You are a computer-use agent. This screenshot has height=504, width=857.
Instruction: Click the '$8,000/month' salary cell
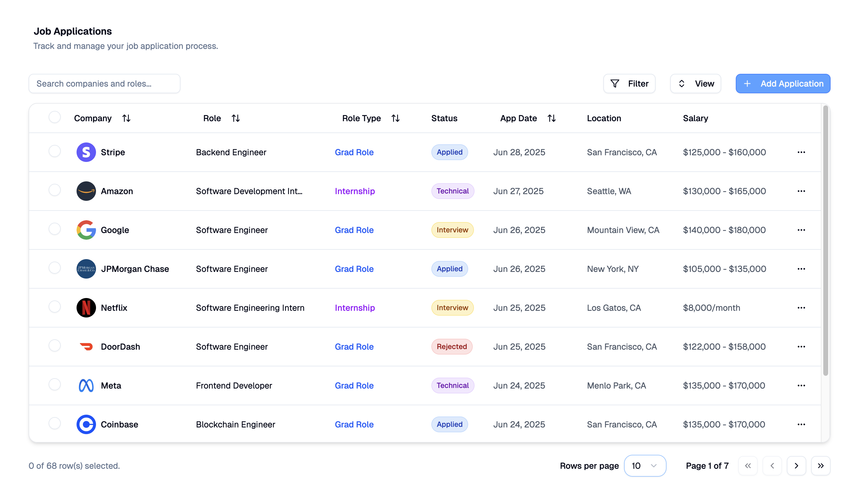click(x=711, y=308)
